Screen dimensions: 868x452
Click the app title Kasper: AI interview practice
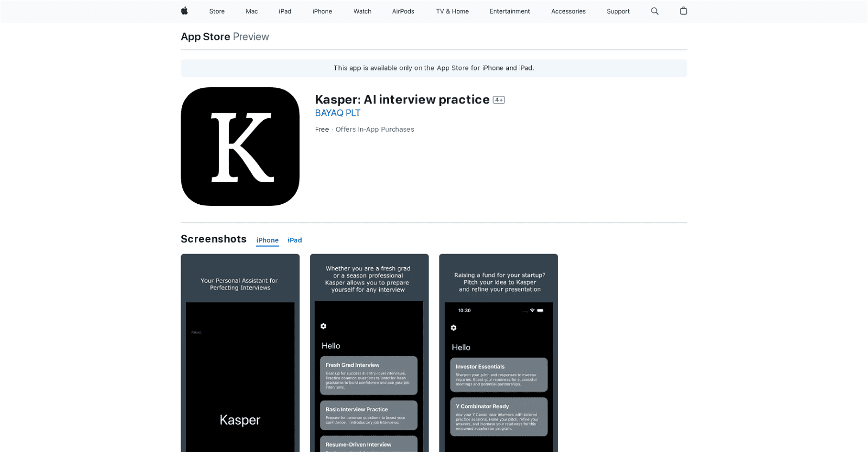click(x=403, y=100)
